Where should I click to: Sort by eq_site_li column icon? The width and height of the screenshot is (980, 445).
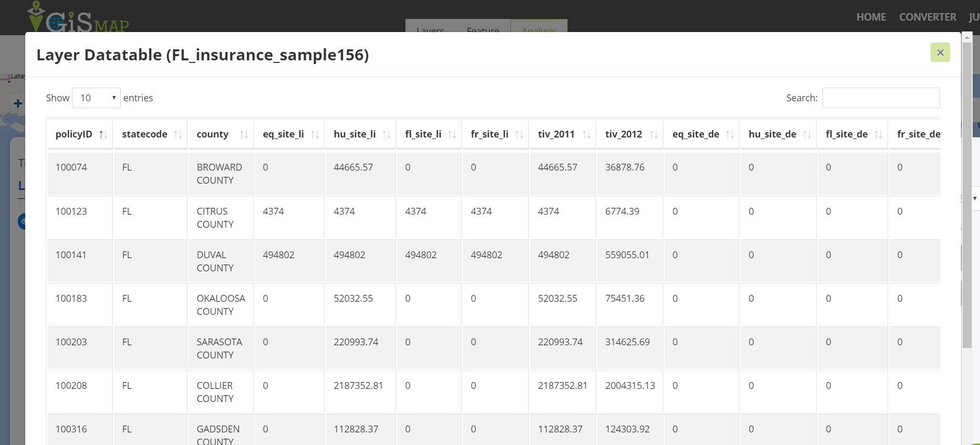315,135
